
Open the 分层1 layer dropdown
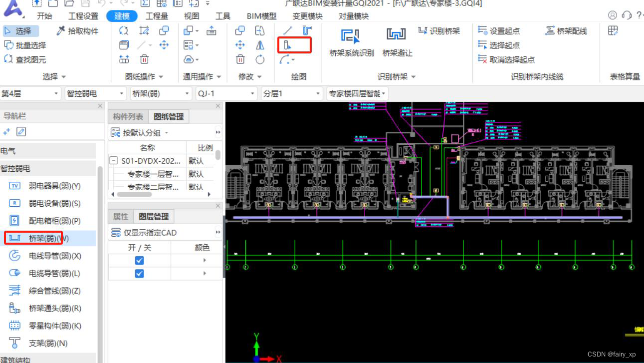292,93
